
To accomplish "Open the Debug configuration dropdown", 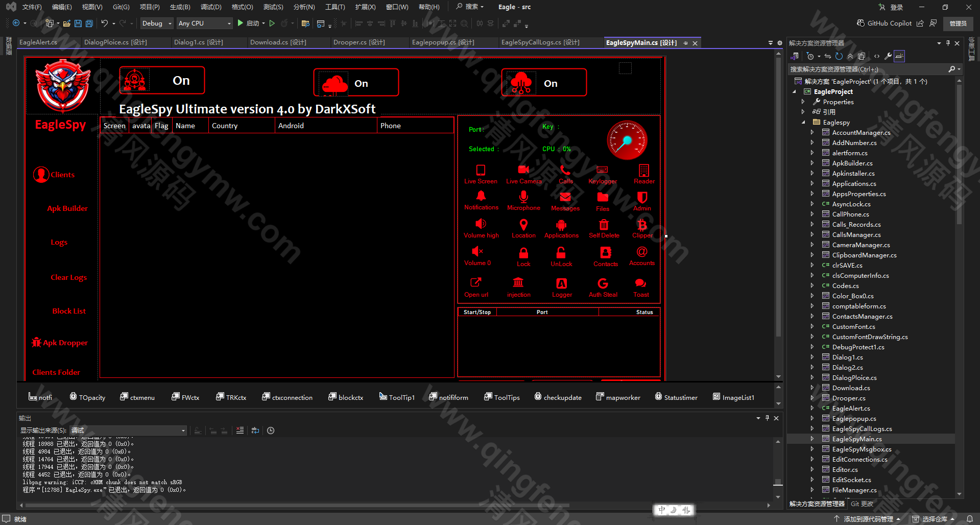I will tap(156, 23).
